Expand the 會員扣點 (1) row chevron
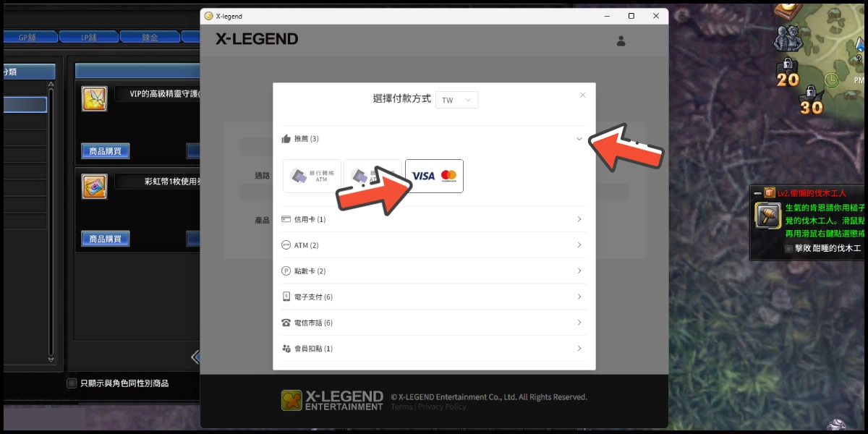The image size is (868, 434). (x=579, y=349)
